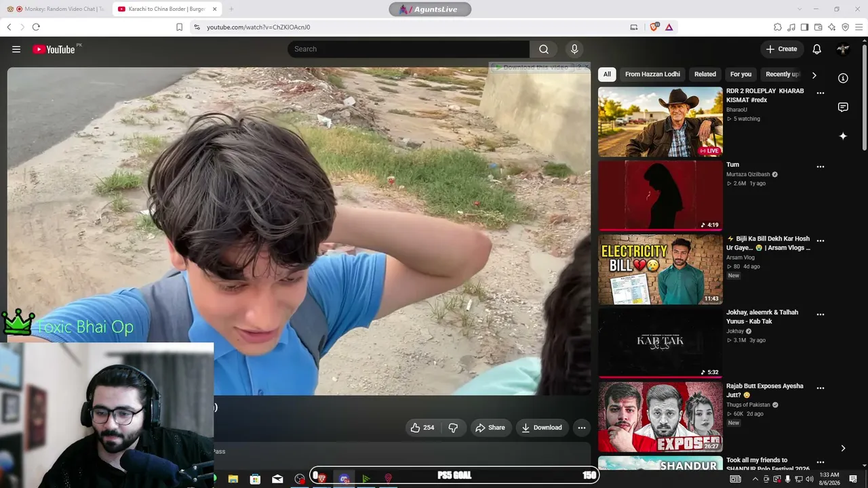Click the address bar URL
Viewport: 868px width, 488px height.
(x=258, y=27)
